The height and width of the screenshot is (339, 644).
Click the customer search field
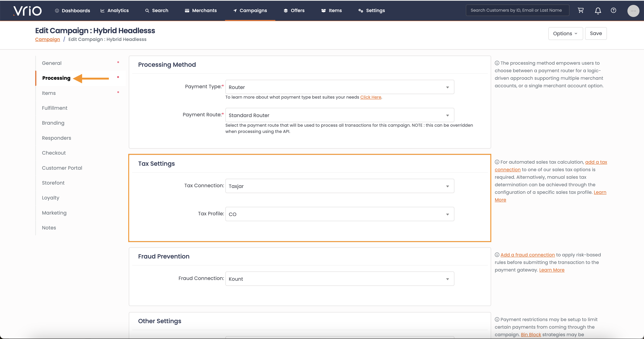coord(517,10)
